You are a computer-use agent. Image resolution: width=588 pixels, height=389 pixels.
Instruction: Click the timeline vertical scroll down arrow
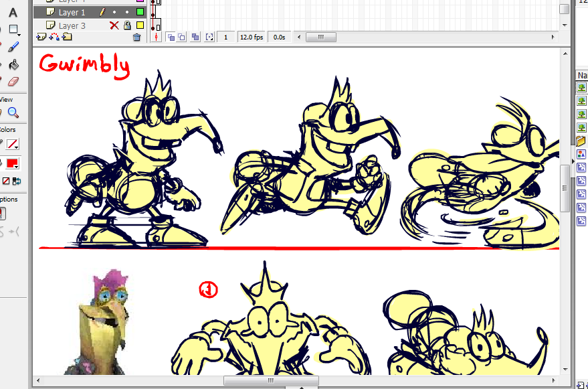[x=565, y=25]
